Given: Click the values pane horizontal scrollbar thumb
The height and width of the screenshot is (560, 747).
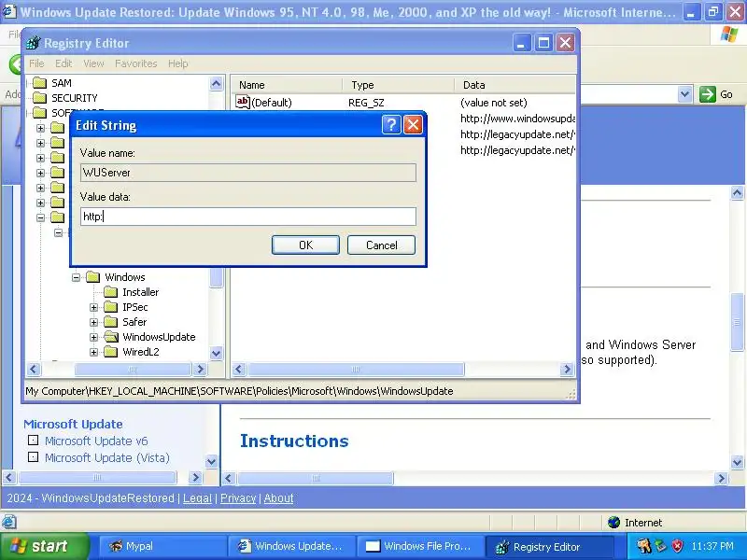Looking at the screenshot, I should click(356, 369).
